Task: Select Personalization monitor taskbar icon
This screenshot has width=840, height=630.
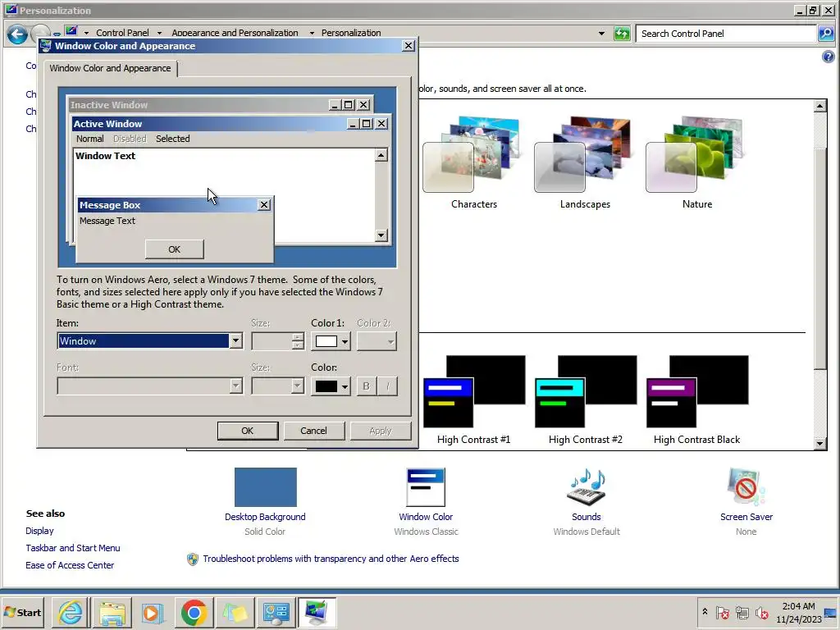Action: 317,612
